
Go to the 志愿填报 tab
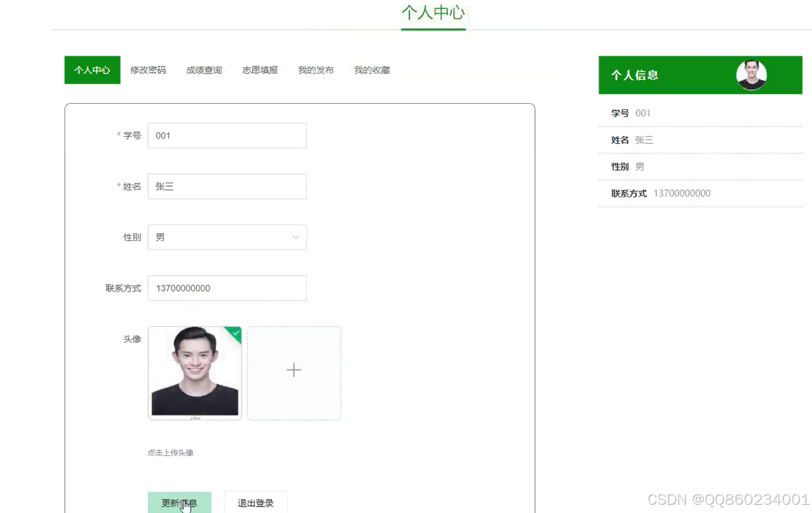coord(260,70)
